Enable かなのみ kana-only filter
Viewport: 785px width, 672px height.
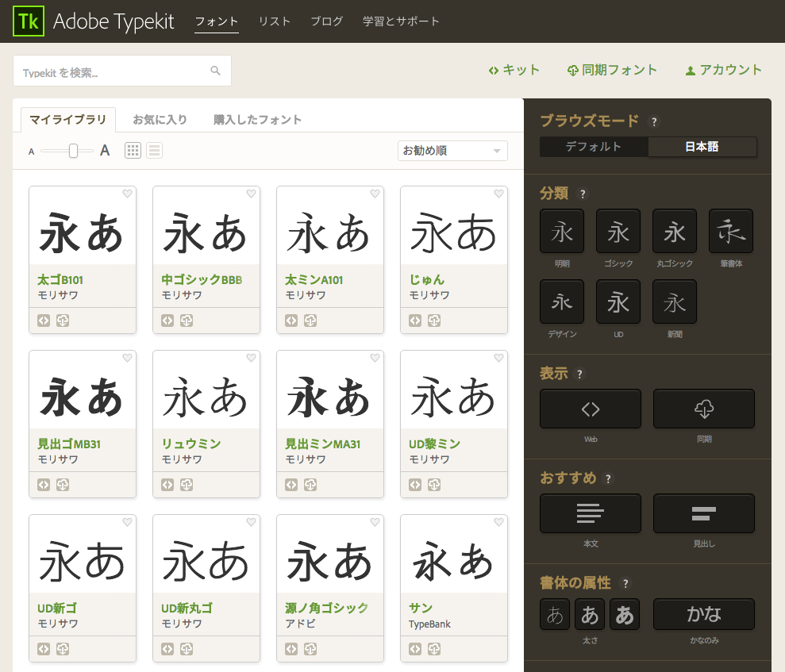[704, 614]
